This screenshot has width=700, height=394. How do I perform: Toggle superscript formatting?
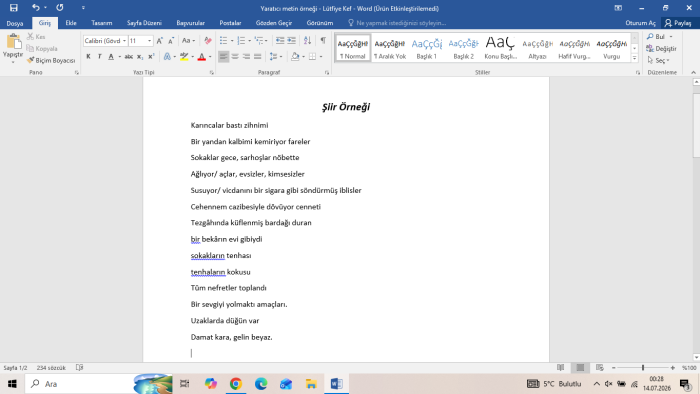pyautogui.click(x=151, y=57)
